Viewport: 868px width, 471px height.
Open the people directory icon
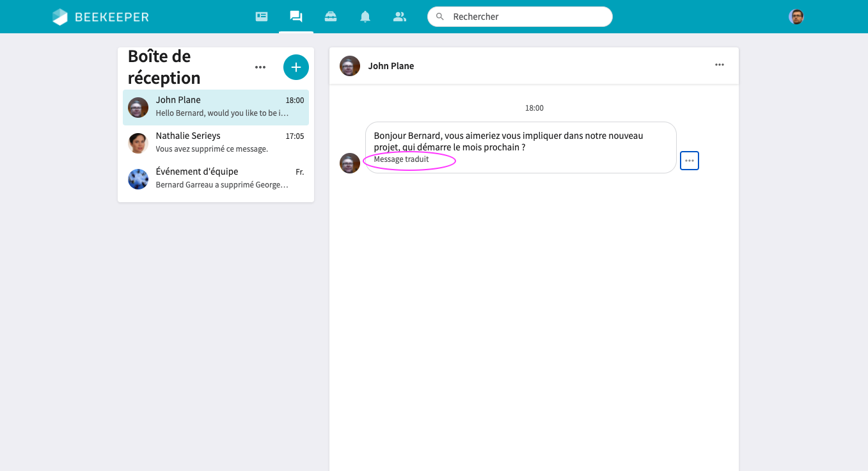(x=400, y=17)
